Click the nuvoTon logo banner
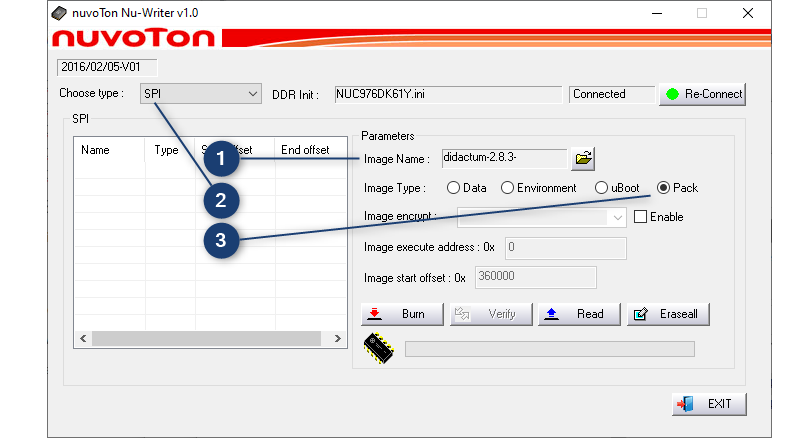This screenshot has width=800, height=438. pyautogui.click(x=411, y=38)
